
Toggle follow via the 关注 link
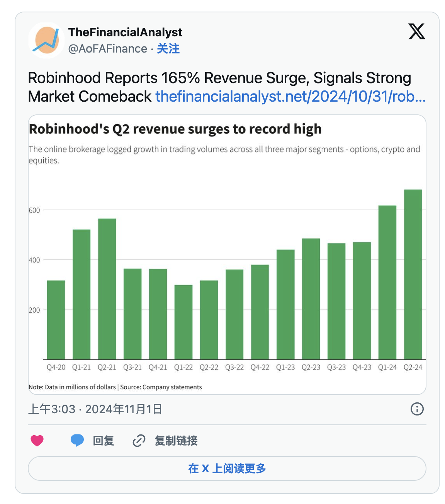[169, 49]
